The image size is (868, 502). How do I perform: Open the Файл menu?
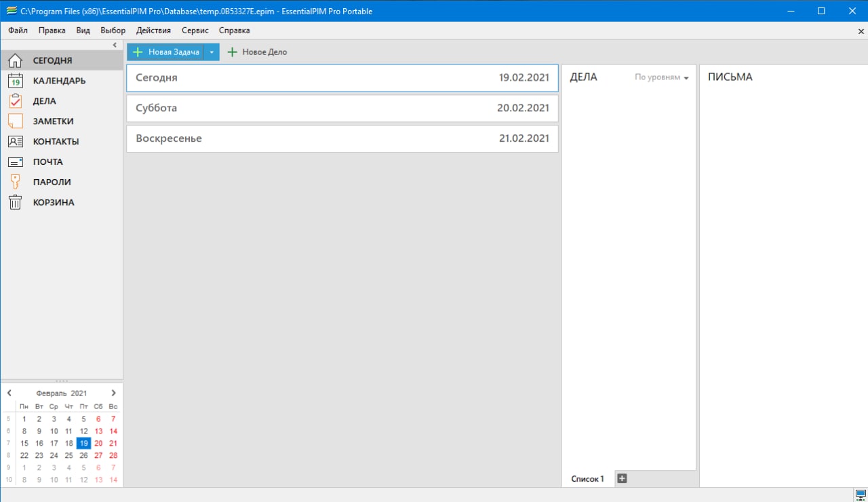click(18, 31)
